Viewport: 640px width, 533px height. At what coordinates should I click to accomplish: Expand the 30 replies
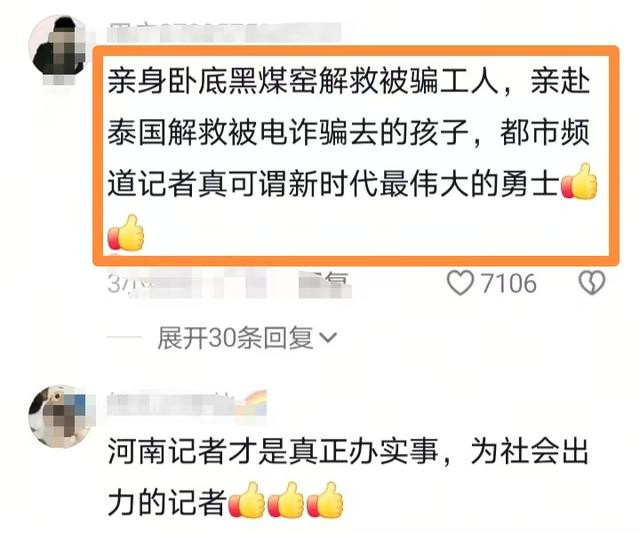[x=236, y=338]
